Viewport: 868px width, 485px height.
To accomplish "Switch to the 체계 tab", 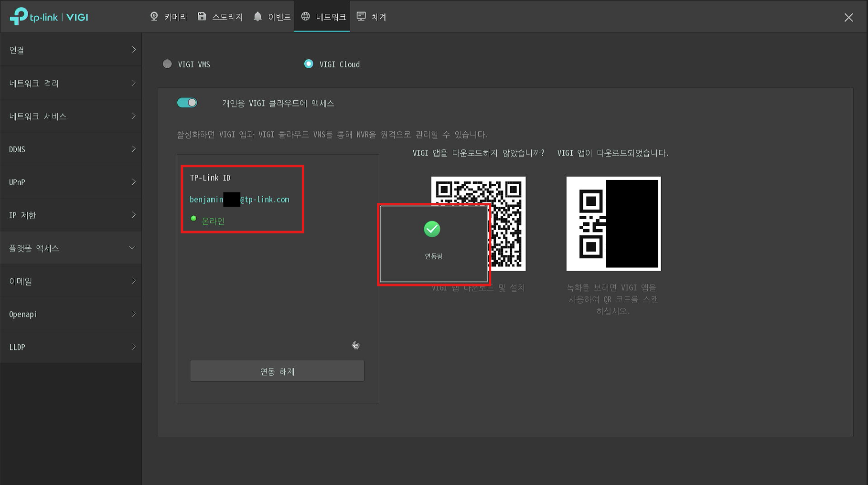I will click(x=378, y=17).
